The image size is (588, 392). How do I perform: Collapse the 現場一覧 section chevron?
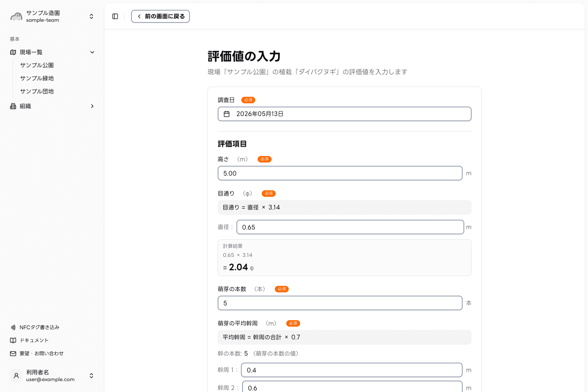(92, 52)
